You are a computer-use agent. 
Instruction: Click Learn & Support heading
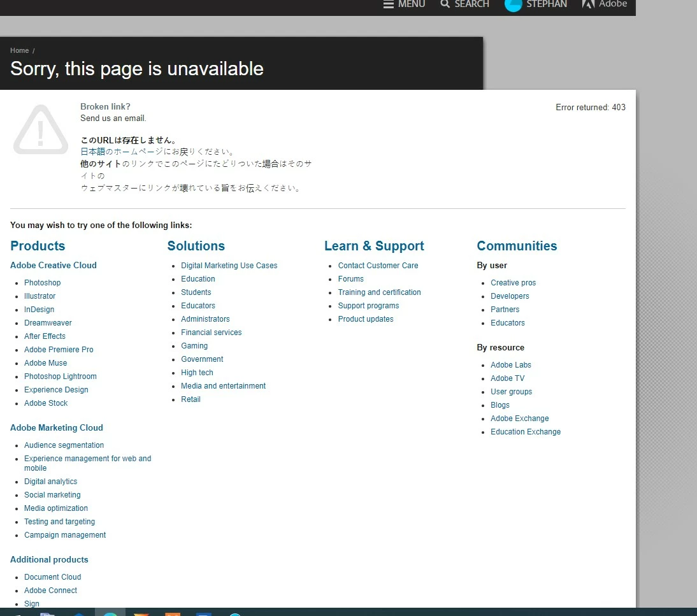point(374,246)
